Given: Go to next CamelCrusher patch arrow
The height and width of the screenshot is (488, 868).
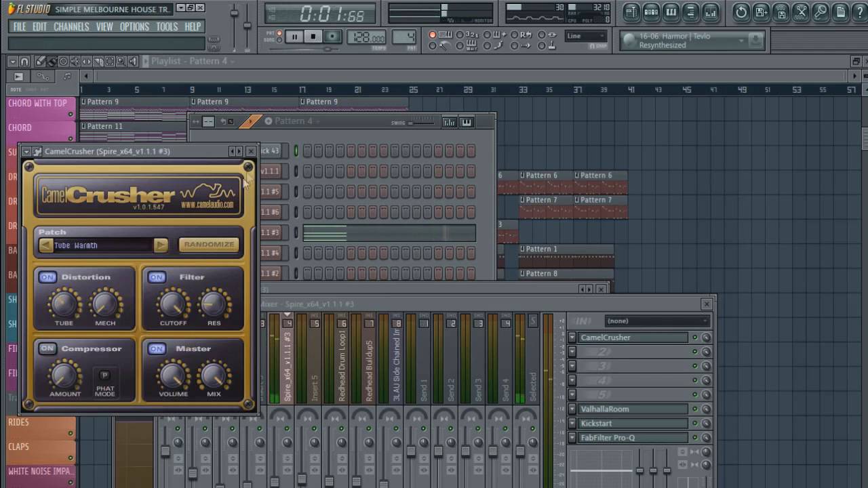Looking at the screenshot, I should (x=161, y=245).
